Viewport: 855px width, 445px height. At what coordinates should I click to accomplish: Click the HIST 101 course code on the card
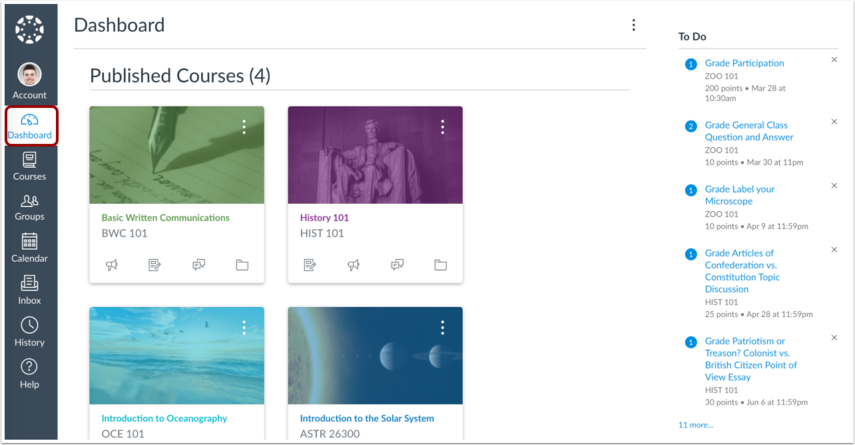pyautogui.click(x=322, y=233)
